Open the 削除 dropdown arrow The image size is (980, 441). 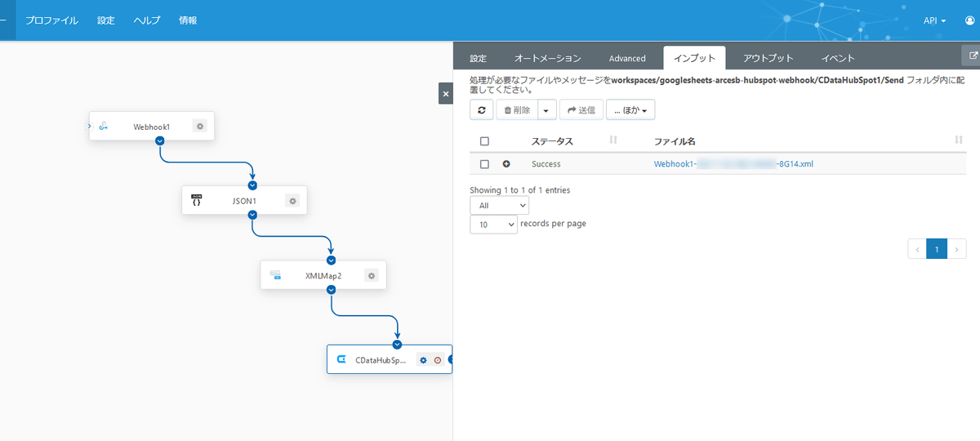[x=547, y=109]
